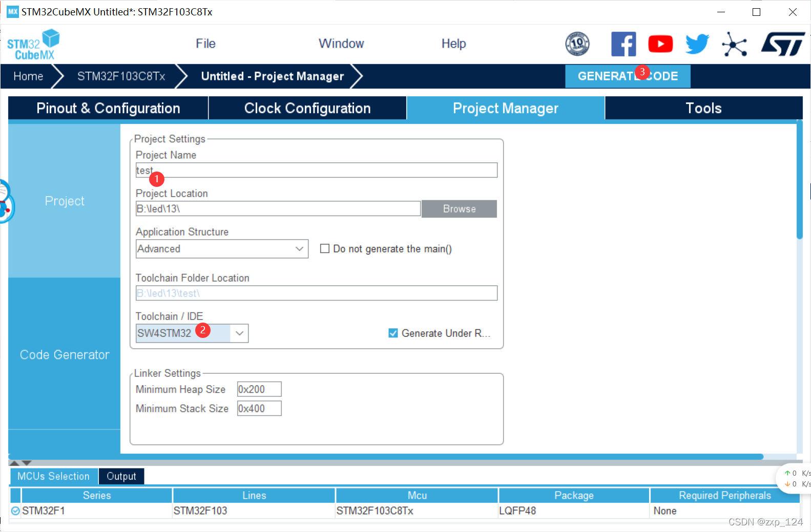The width and height of the screenshot is (811, 532).
Task: Open the Twitter bird icon
Action: coord(697,44)
